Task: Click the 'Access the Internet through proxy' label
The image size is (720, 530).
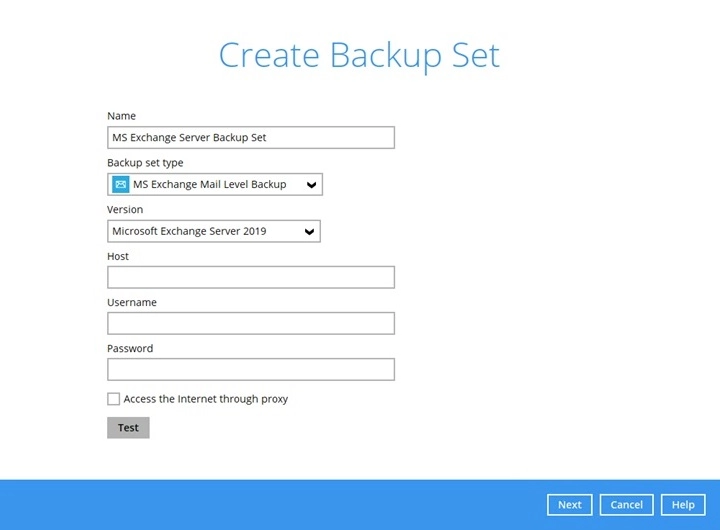Action: (x=205, y=399)
